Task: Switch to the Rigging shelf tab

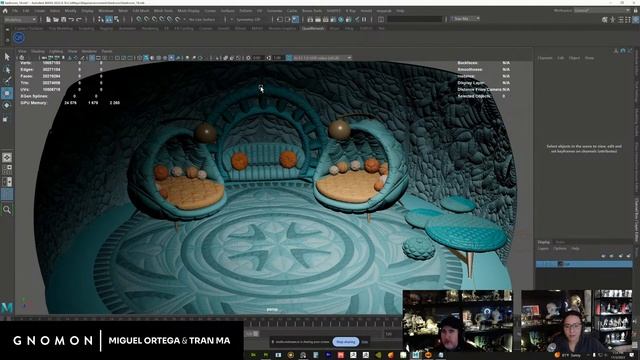Action: click(x=106, y=29)
